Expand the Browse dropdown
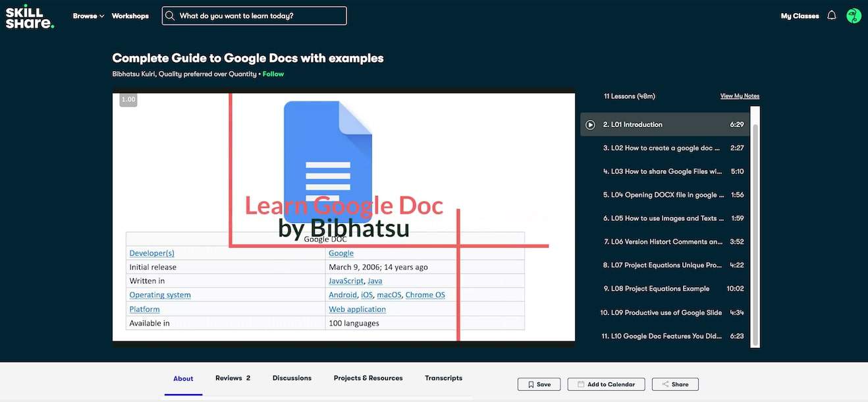 (x=88, y=16)
